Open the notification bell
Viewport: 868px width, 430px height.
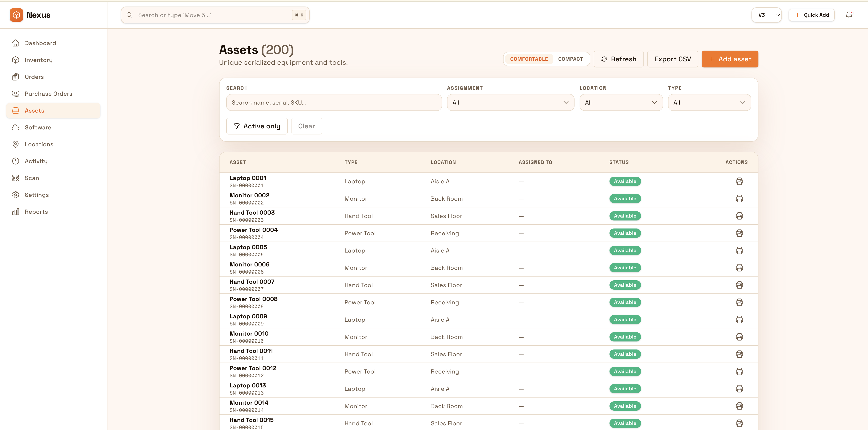(x=849, y=15)
